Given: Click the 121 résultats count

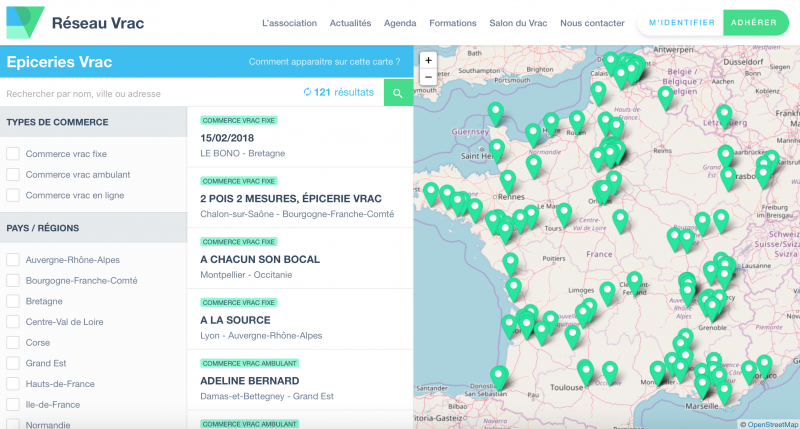Looking at the screenshot, I should point(344,92).
